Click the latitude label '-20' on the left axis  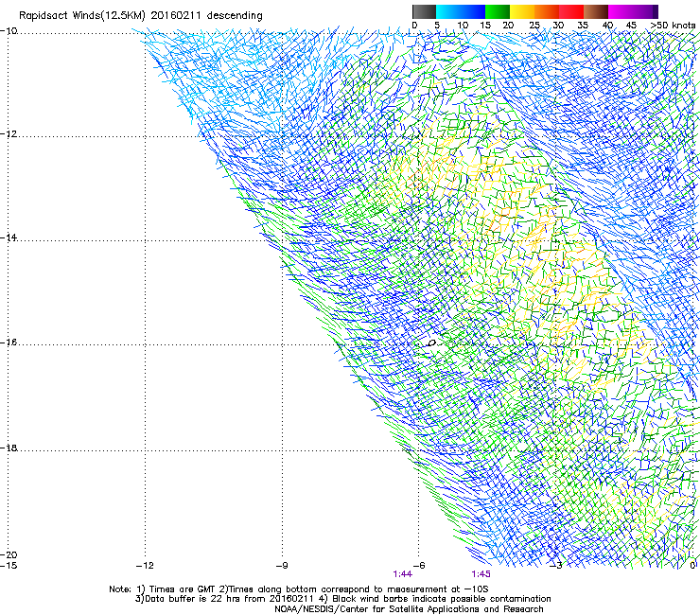(x=9, y=554)
